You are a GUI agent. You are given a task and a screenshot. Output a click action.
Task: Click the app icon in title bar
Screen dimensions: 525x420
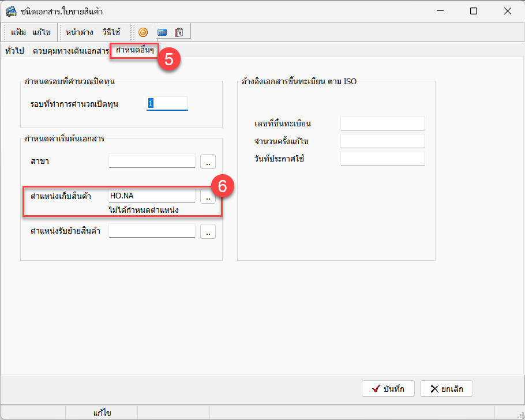click(x=11, y=12)
